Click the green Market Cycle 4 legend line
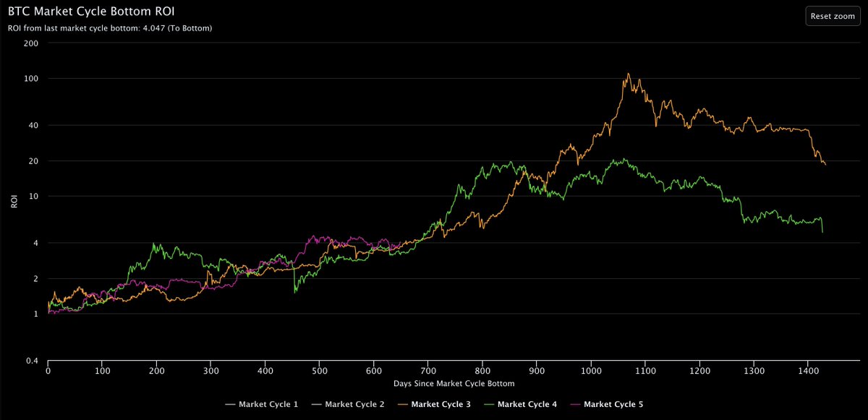The height and width of the screenshot is (420, 868). pyautogui.click(x=489, y=404)
